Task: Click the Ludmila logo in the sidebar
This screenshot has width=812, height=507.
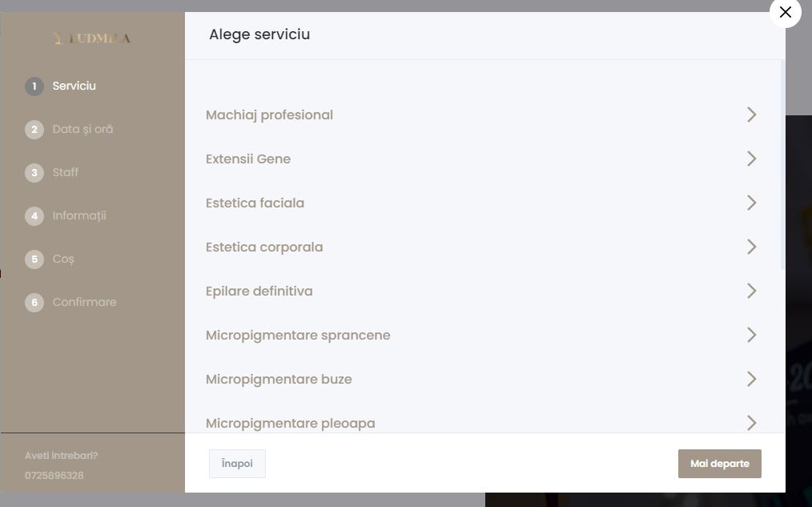Action: 92,38
